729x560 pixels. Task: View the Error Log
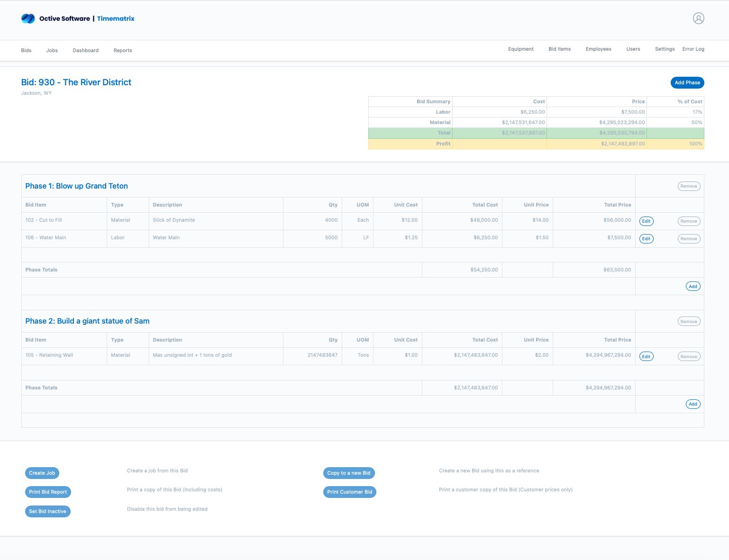click(693, 49)
